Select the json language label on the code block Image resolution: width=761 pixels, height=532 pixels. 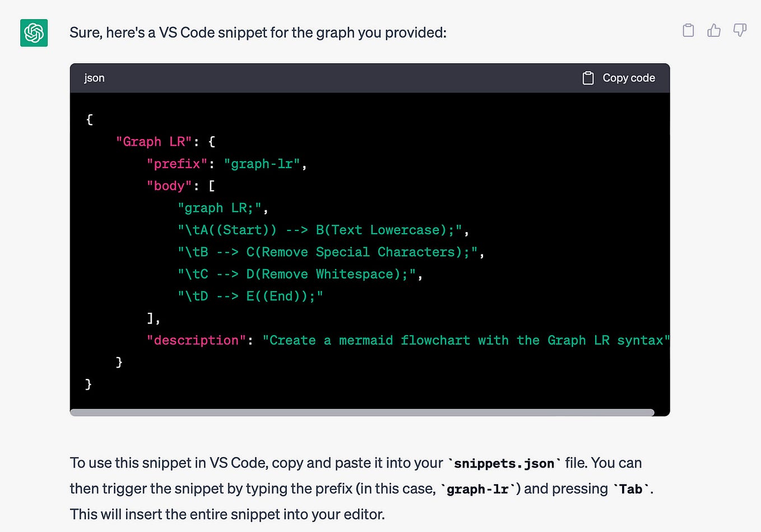click(94, 78)
